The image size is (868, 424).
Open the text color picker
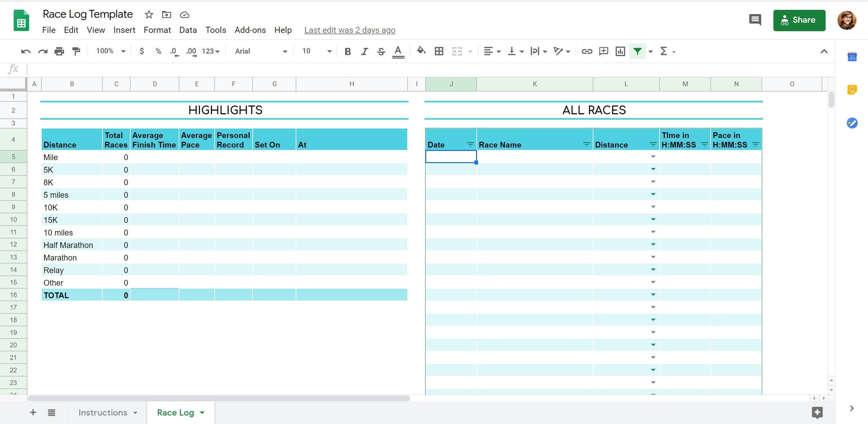pyautogui.click(x=398, y=51)
